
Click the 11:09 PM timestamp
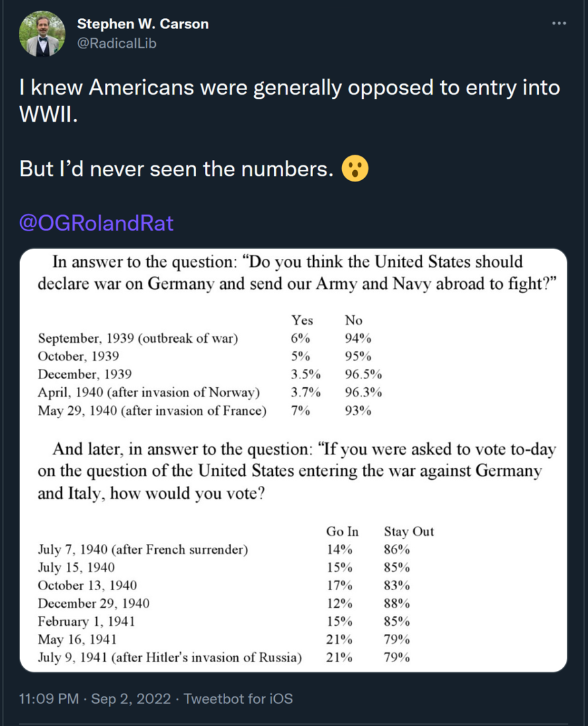[x=48, y=698]
